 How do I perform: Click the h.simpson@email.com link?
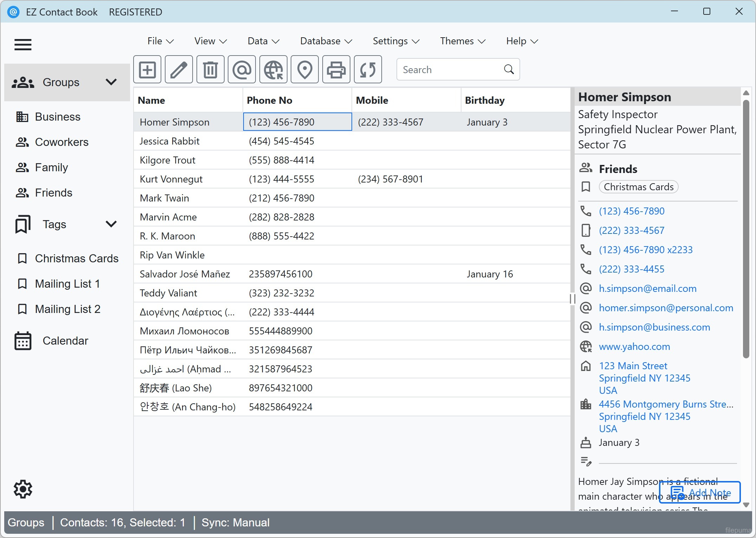coord(647,288)
